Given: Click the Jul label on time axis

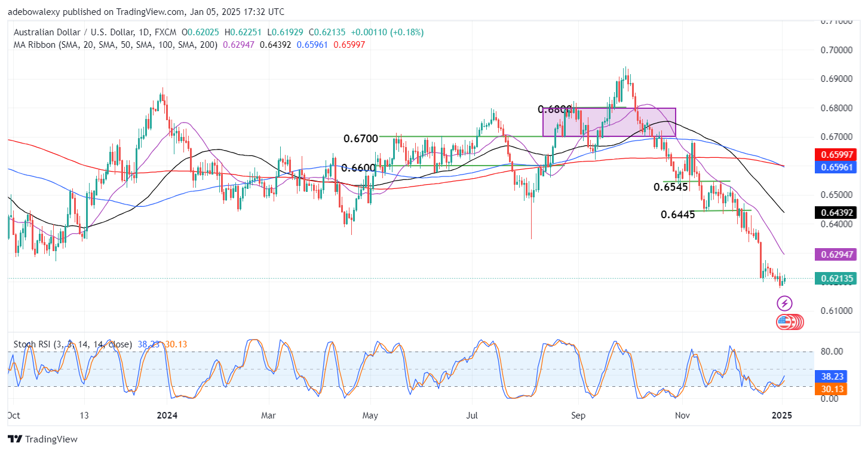Looking at the screenshot, I should [473, 414].
